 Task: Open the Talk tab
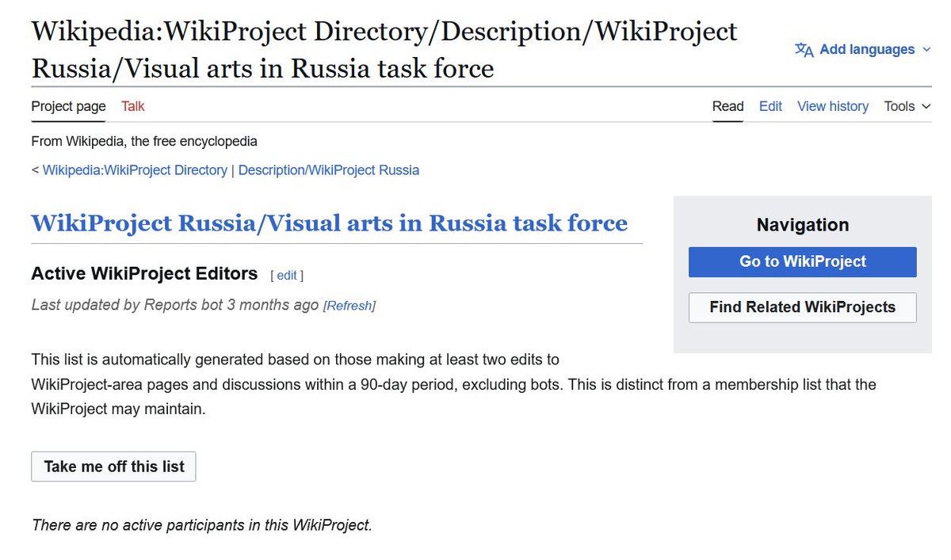point(133,106)
